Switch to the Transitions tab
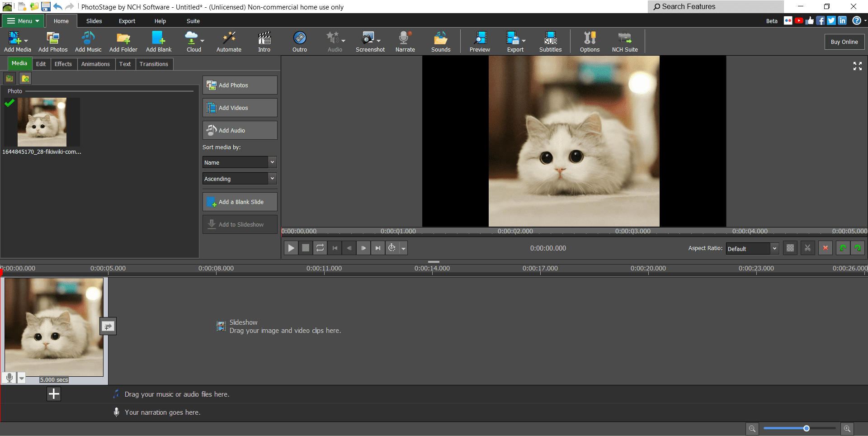 (154, 64)
